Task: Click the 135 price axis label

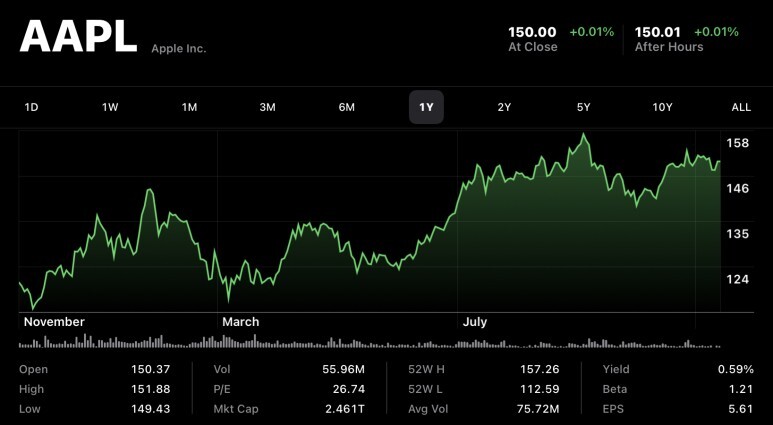Action: click(x=738, y=234)
